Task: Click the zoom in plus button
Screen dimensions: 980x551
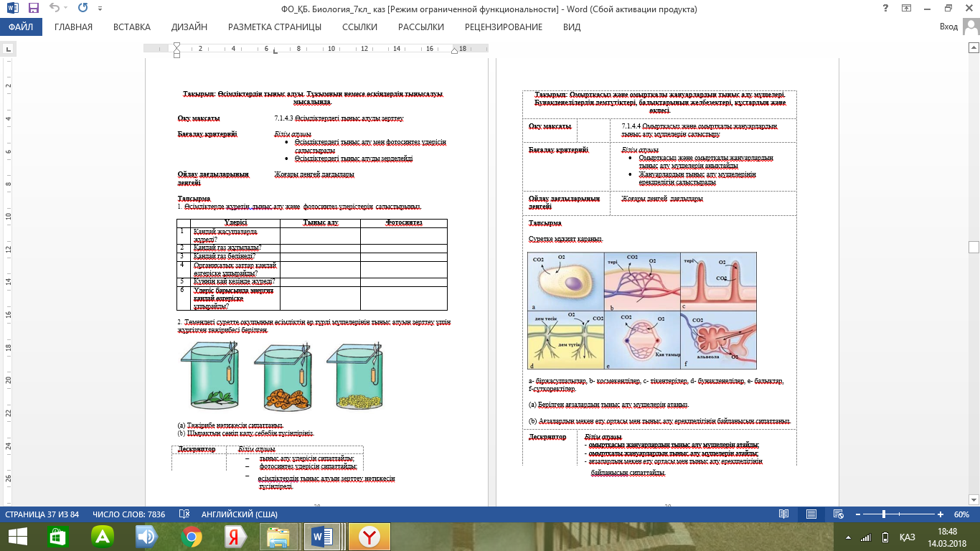Action: [941, 514]
